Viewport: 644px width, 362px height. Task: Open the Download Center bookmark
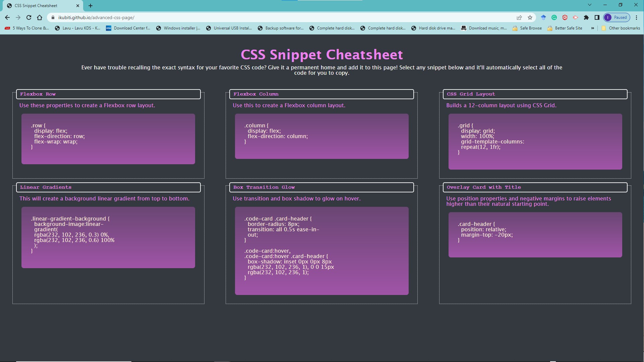pyautogui.click(x=128, y=28)
